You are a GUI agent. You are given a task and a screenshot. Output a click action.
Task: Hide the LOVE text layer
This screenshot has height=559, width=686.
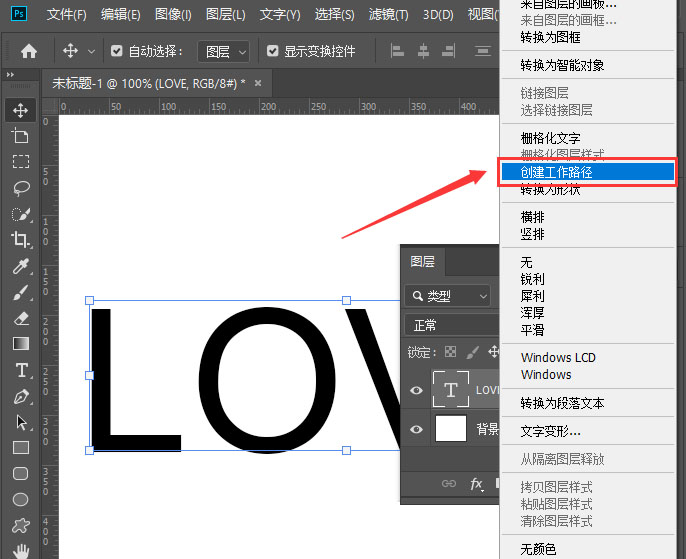click(x=417, y=390)
